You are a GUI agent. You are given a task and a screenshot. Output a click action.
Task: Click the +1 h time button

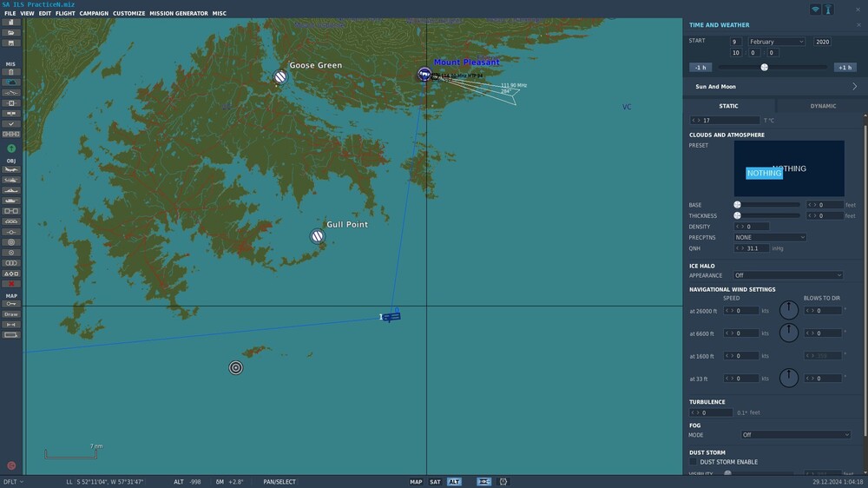pos(845,68)
